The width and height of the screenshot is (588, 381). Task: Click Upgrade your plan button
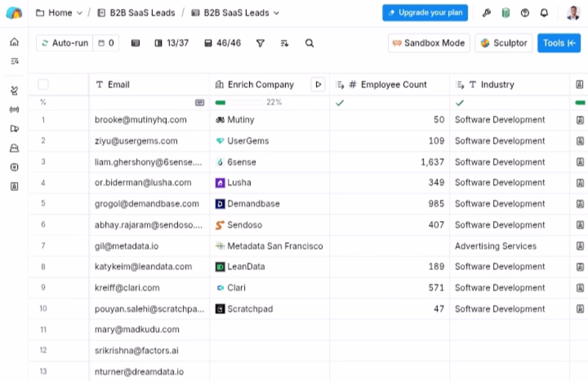click(x=425, y=12)
